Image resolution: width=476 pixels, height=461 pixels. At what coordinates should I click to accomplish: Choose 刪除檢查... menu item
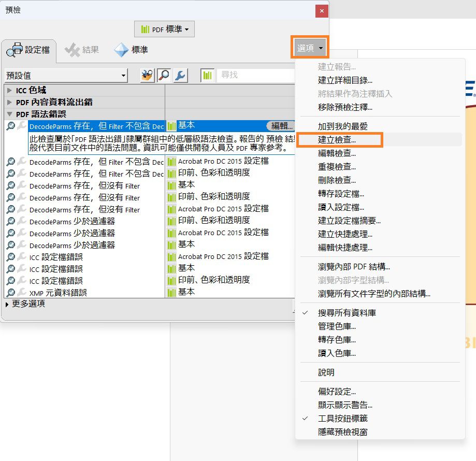337,180
